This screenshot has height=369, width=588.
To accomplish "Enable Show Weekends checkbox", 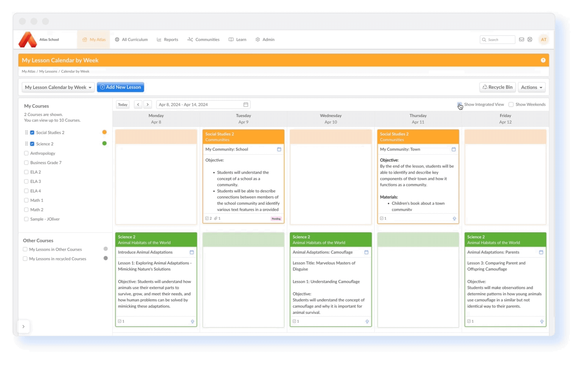I will tap(511, 105).
